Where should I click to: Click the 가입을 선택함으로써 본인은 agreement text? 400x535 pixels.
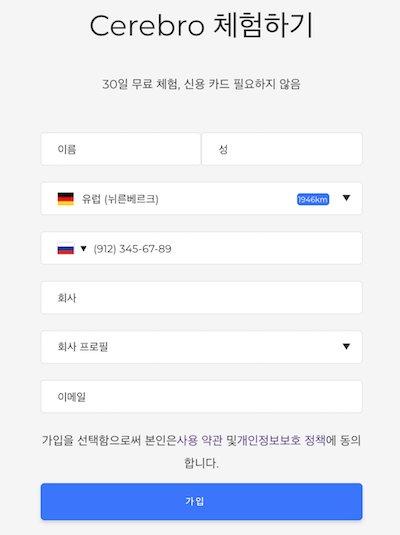coord(109,440)
